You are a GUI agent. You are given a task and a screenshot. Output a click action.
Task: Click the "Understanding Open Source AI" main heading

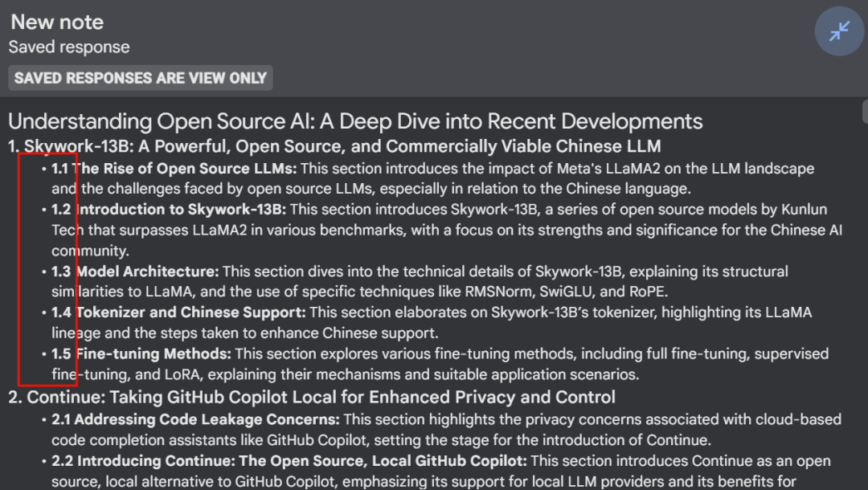355,121
